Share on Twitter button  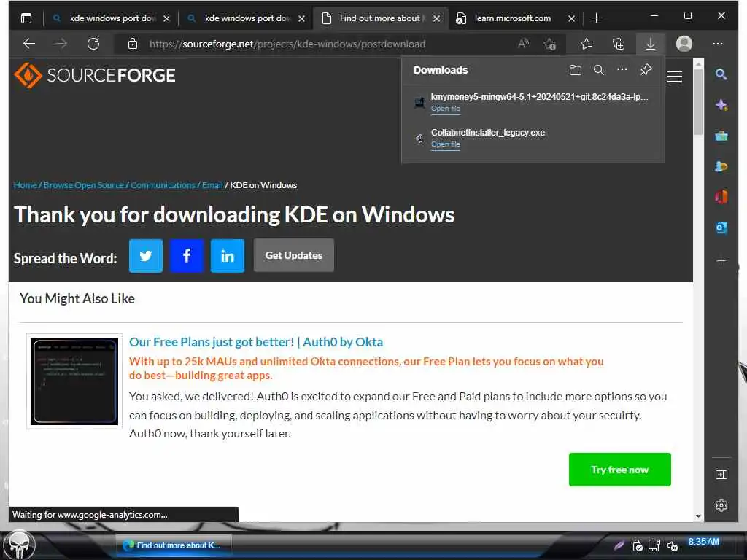click(x=146, y=256)
